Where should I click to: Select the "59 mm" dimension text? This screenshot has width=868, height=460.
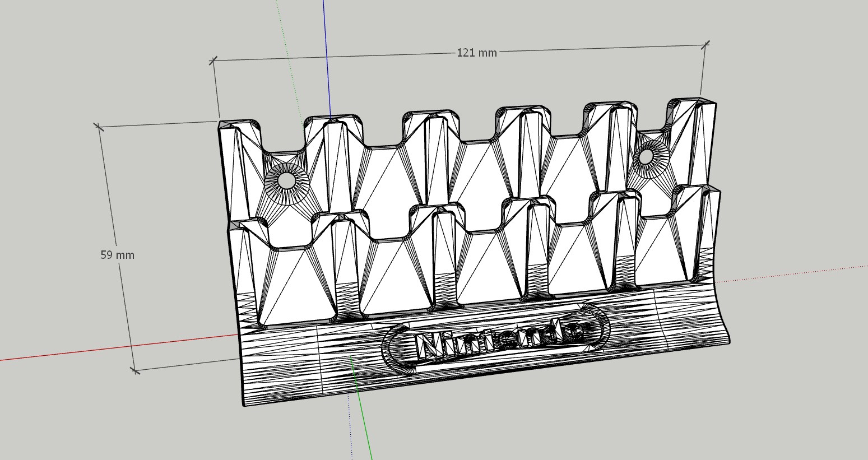pos(117,255)
